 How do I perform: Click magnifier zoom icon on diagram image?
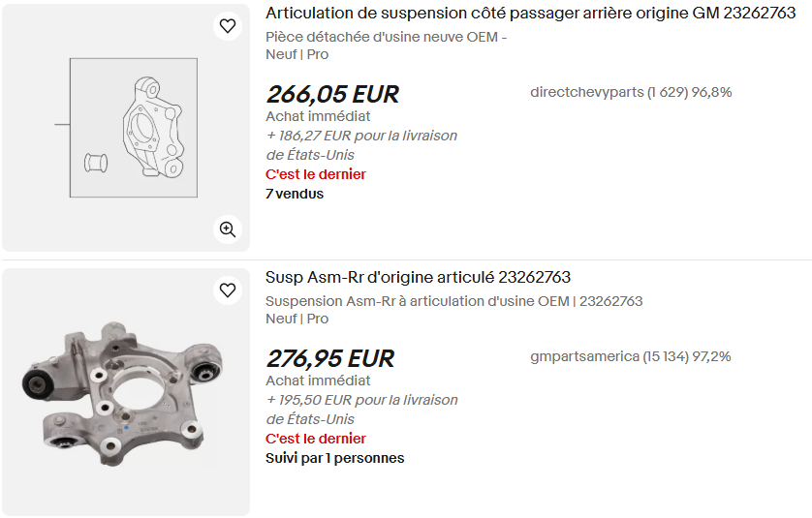[x=228, y=229]
